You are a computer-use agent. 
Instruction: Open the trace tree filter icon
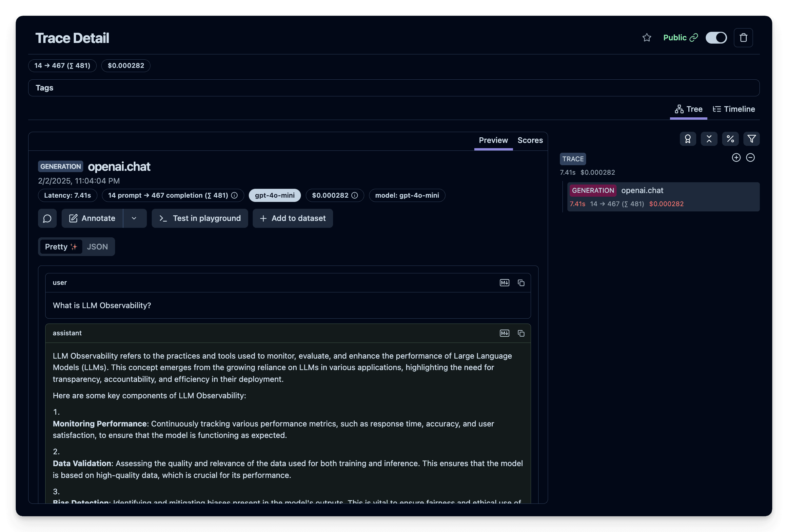[x=751, y=139]
